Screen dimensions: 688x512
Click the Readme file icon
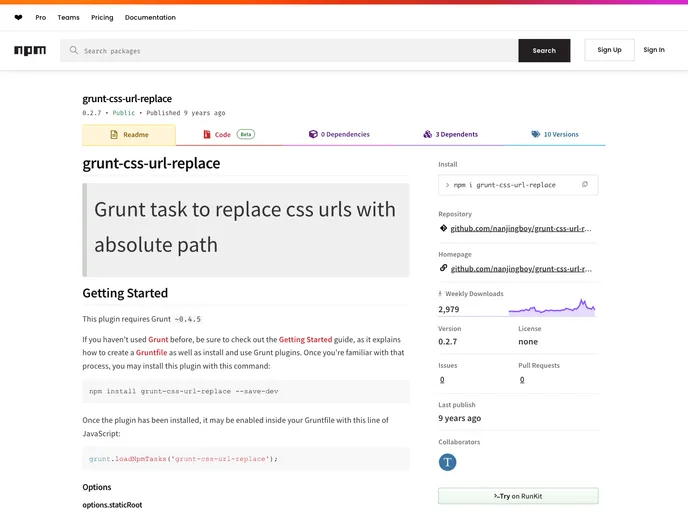click(114, 135)
